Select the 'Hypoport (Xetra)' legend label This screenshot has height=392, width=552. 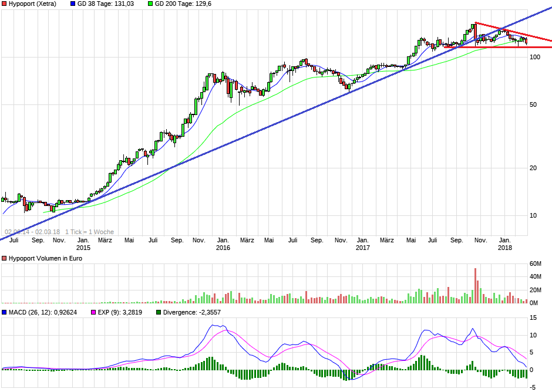32,4
